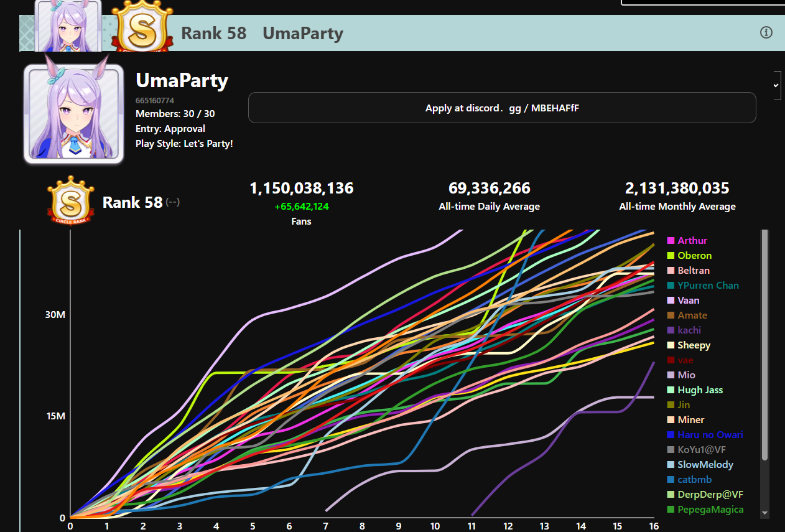Click the Apply at discord invite box

click(x=502, y=108)
